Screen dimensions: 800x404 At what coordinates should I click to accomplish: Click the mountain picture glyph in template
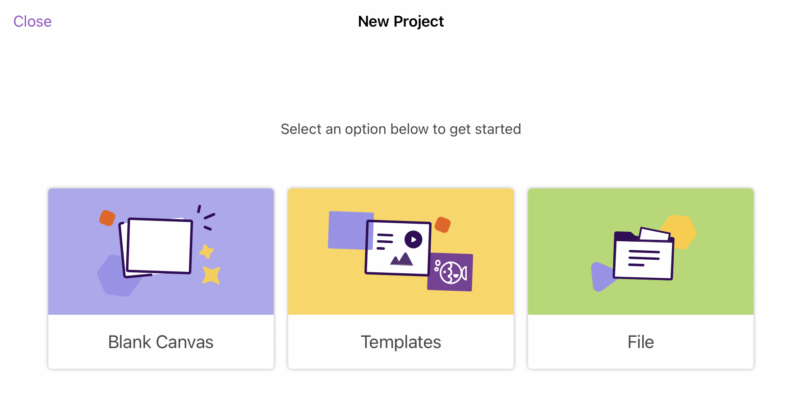pos(402,258)
